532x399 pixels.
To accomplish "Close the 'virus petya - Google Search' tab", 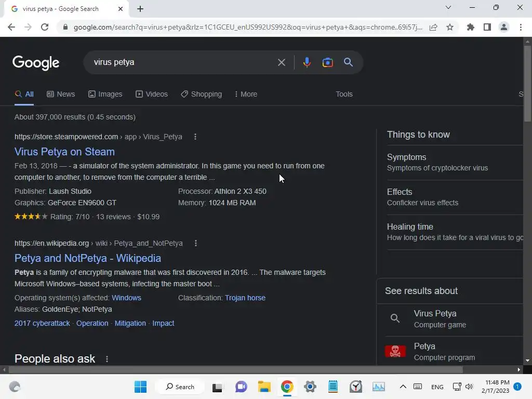I will 121,9.
